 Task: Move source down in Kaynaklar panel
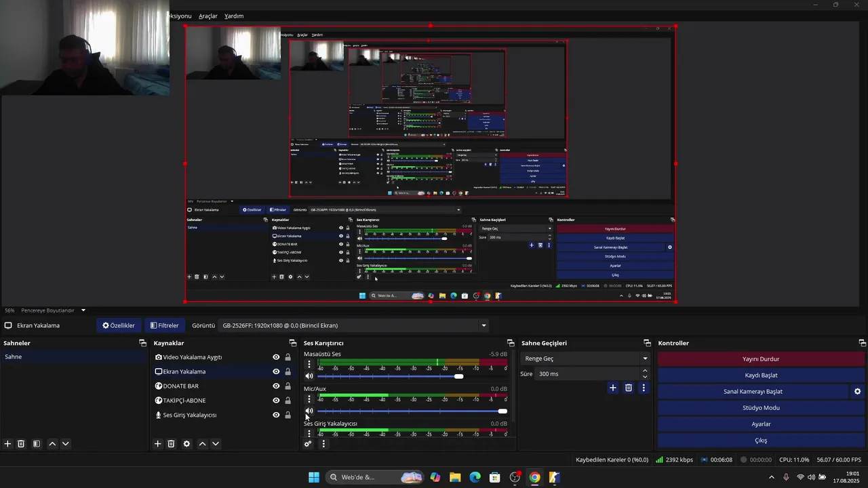click(216, 444)
